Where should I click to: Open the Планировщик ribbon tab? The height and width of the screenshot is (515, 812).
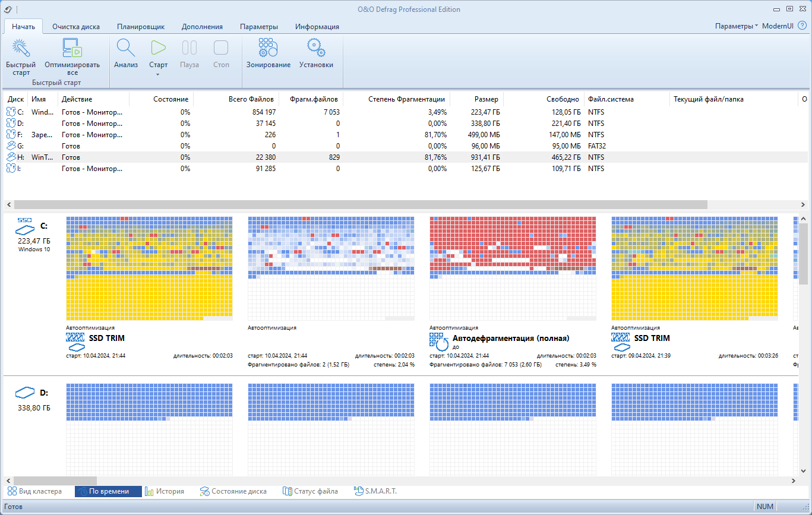[141, 27]
